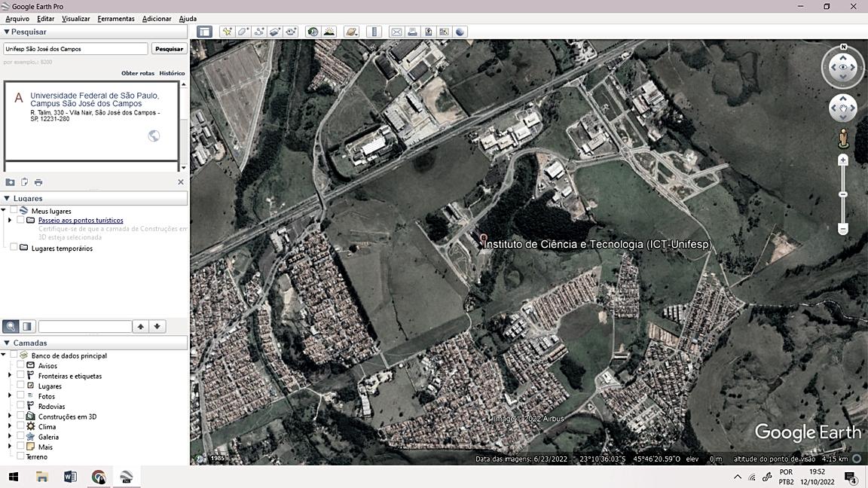Select the Add Path tool
Screen dimensions: 868x488
(x=259, y=32)
